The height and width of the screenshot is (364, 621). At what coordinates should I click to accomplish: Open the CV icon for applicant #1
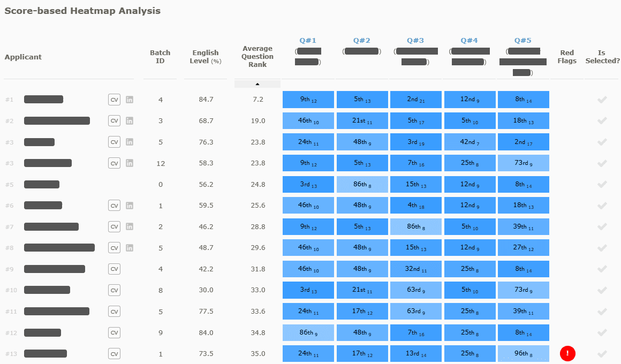[114, 100]
